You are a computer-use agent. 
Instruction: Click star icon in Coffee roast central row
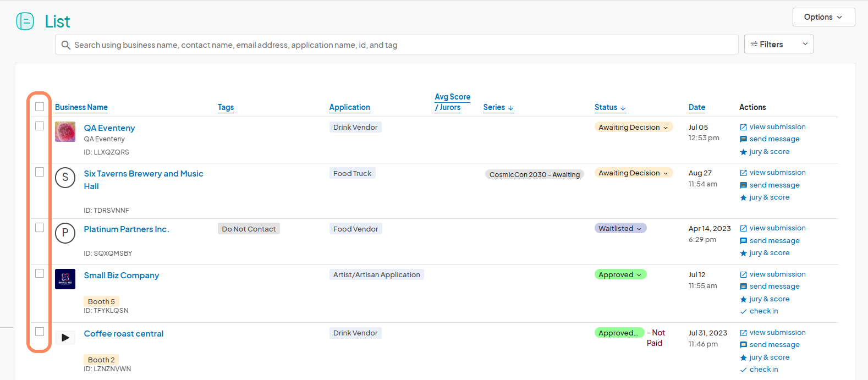point(744,358)
